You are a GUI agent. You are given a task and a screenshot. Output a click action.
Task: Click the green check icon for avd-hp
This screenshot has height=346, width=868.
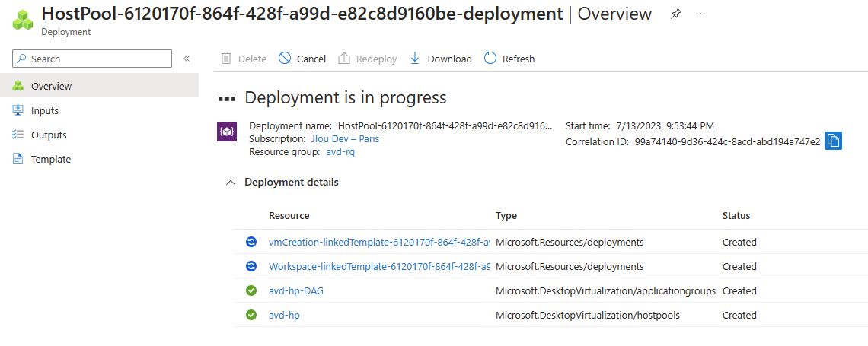point(251,315)
